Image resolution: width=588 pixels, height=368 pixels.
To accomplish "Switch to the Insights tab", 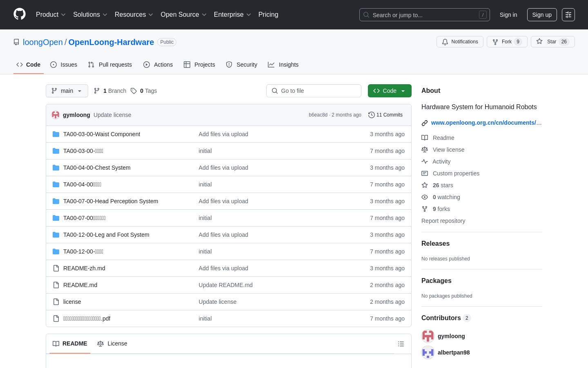I will (283, 65).
